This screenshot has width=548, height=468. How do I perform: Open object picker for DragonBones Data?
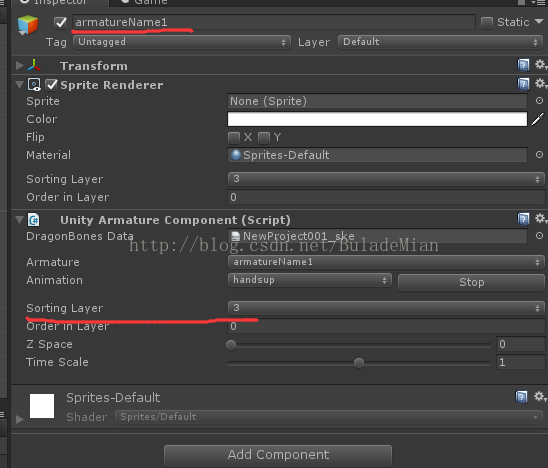click(x=539, y=236)
